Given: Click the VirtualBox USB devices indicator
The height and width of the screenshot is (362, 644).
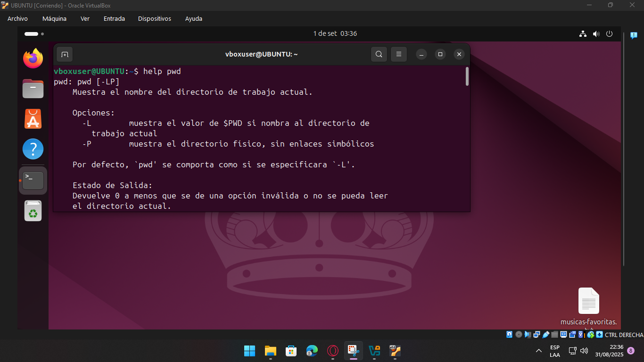Looking at the screenshot, I should (546, 335).
